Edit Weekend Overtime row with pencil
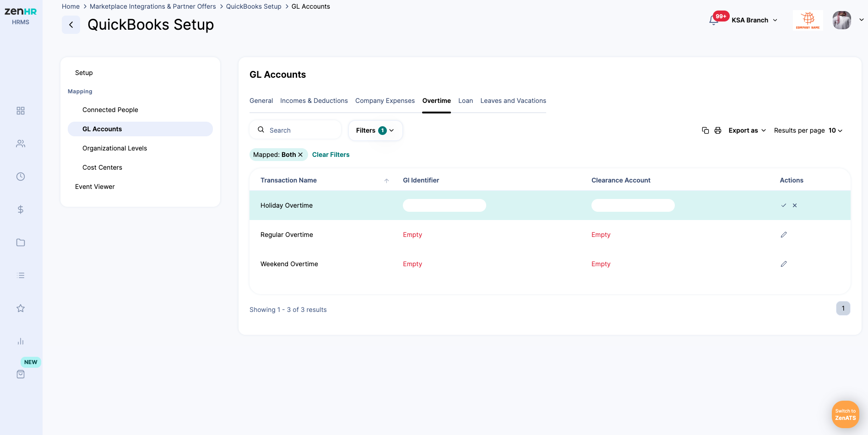This screenshot has width=868, height=435. pos(784,264)
